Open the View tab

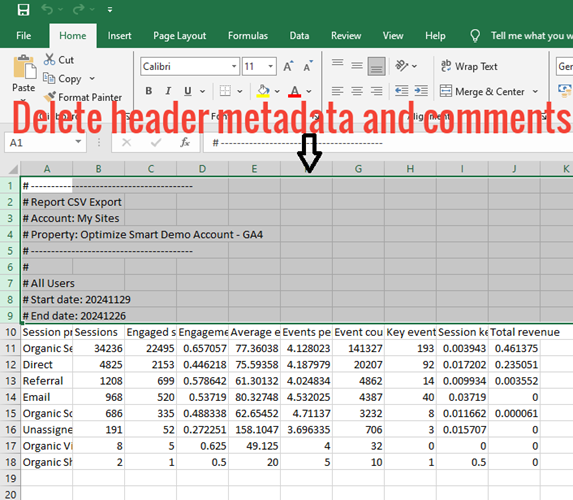[393, 36]
